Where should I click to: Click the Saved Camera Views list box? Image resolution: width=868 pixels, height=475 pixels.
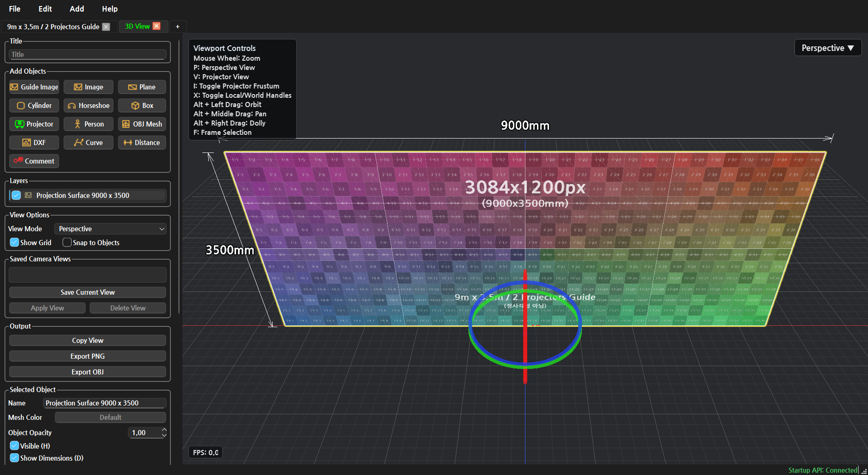coord(87,275)
